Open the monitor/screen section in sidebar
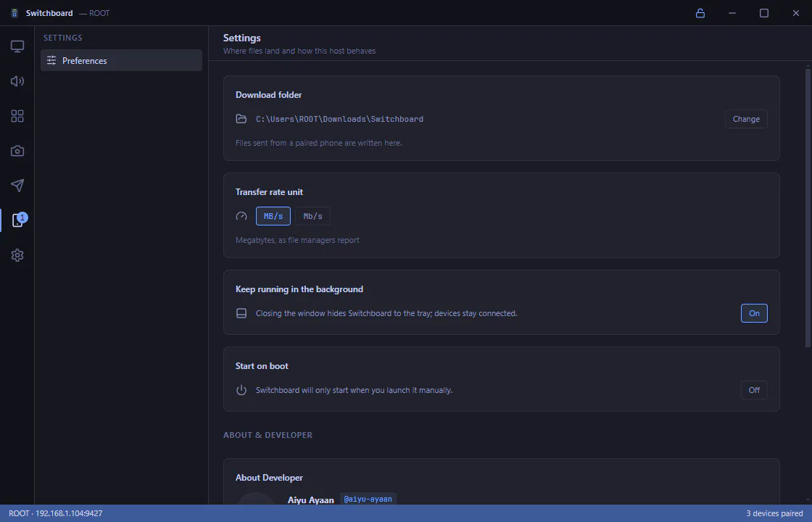The image size is (812, 522). click(x=17, y=46)
